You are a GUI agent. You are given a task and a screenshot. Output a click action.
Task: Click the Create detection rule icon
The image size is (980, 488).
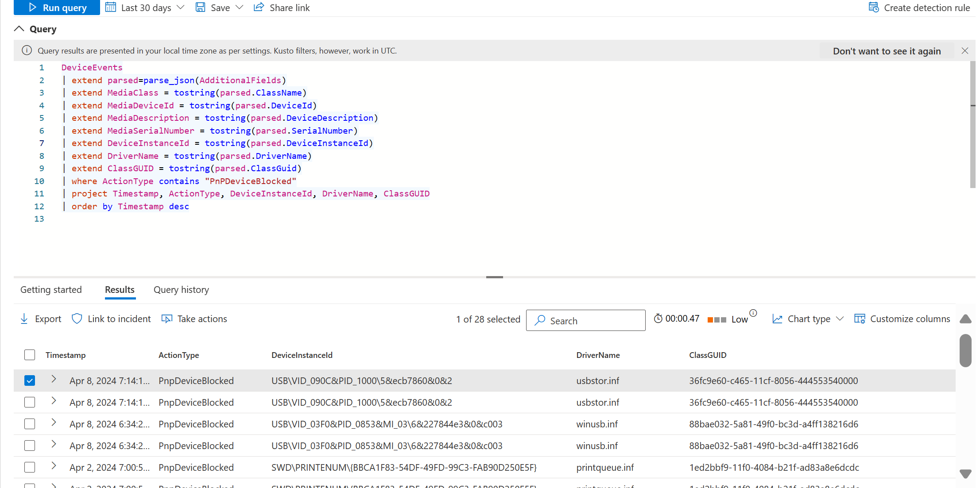point(872,7)
